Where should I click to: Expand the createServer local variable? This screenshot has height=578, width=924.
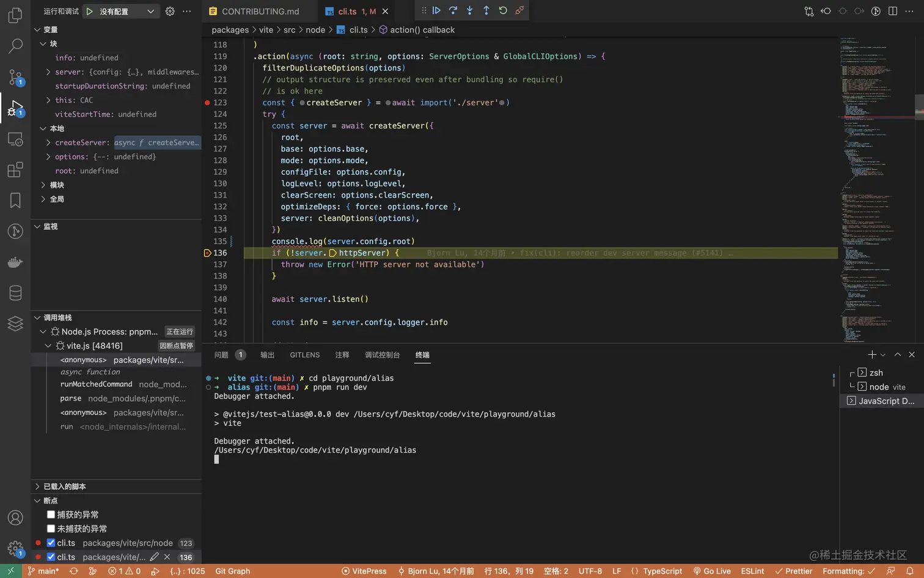coord(48,143)
